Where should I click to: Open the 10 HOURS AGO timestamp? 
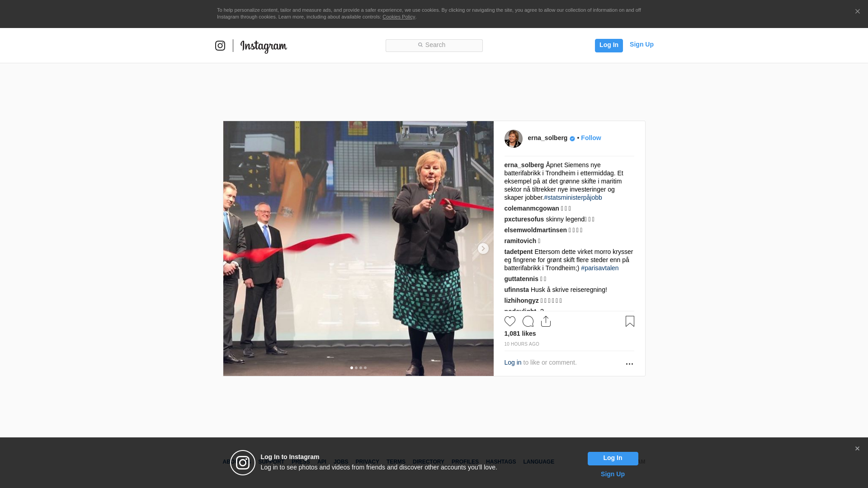click(x=522, y=344)
